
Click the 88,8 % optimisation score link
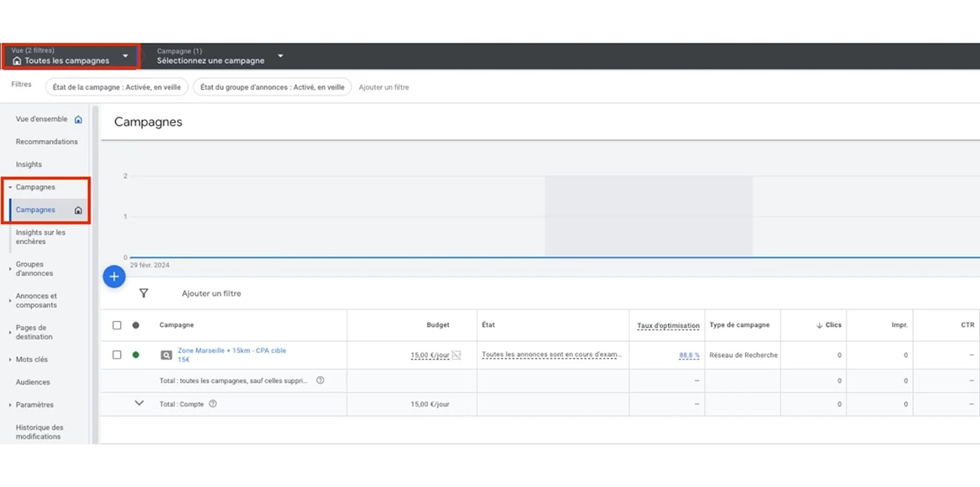click(690, 355)
